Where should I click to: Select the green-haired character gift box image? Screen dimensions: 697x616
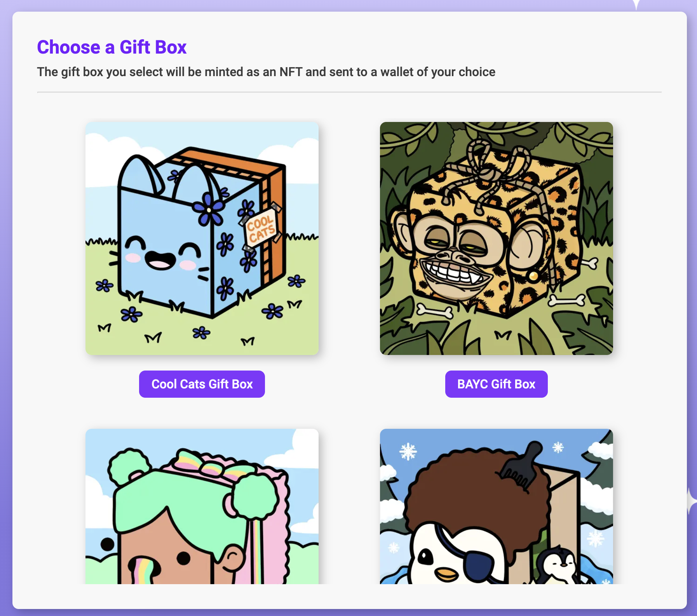tap(202, 506)
